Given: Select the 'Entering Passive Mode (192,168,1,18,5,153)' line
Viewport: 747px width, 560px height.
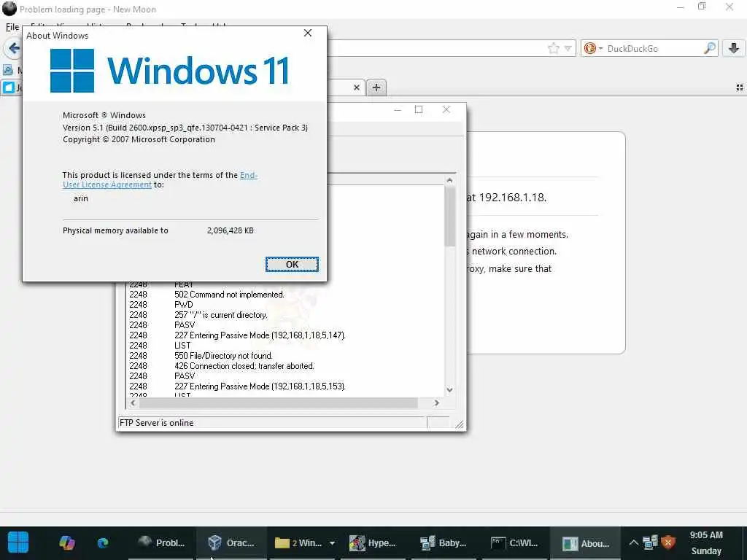Looking at the screenshot, I should (260, 386).
